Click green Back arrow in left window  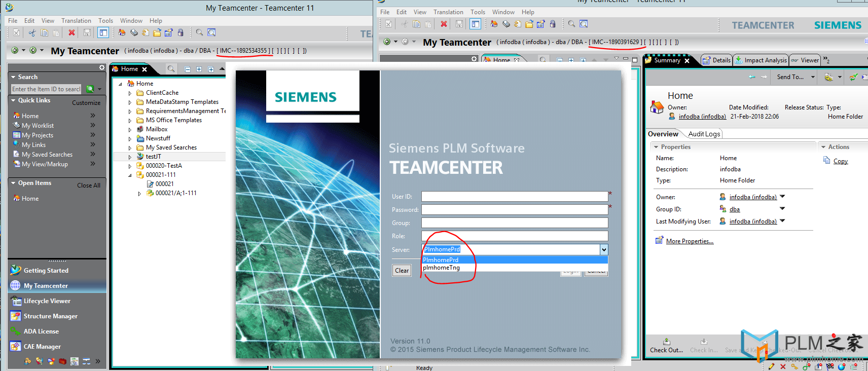pyautogui.click(x=15, y=50)
